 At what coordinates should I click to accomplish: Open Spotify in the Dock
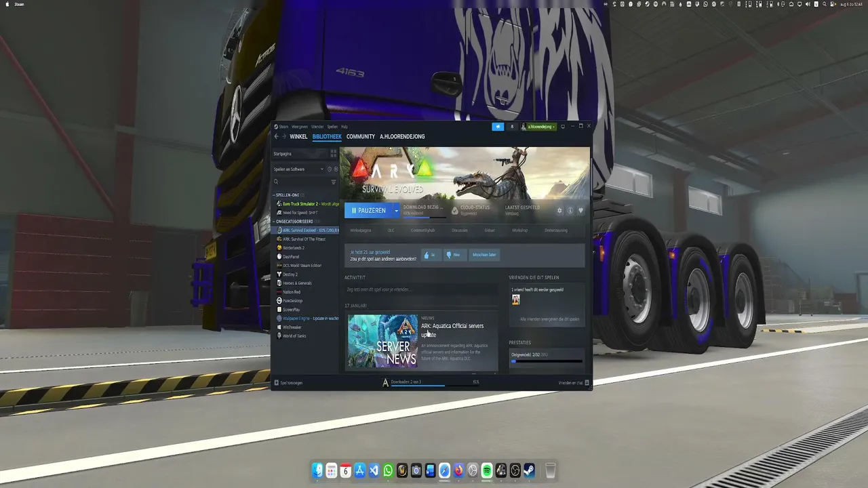click(487, 470)
